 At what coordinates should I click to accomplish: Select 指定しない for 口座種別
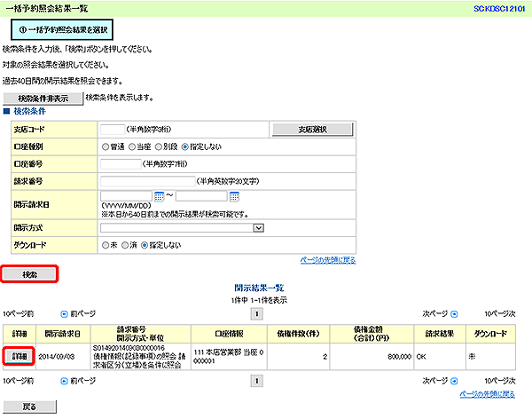185,146
